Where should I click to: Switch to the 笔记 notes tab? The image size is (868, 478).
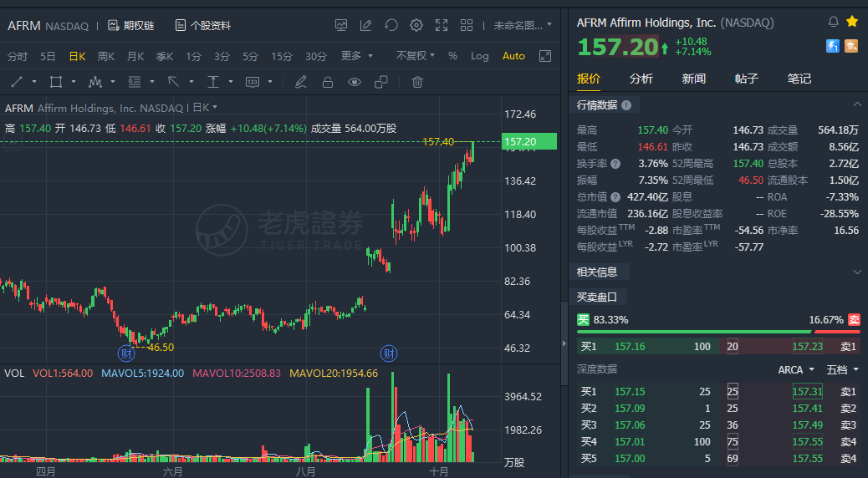coord(799,79)
